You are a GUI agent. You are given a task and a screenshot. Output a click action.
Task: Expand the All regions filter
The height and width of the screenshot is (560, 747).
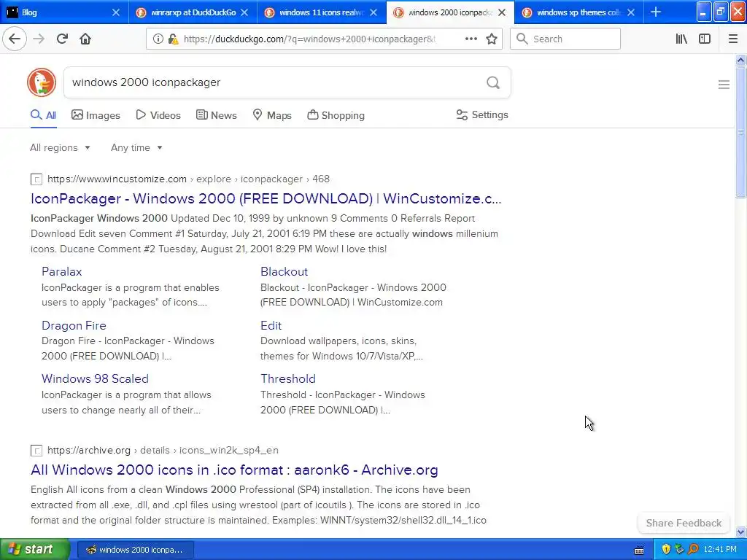pos(60,147)
